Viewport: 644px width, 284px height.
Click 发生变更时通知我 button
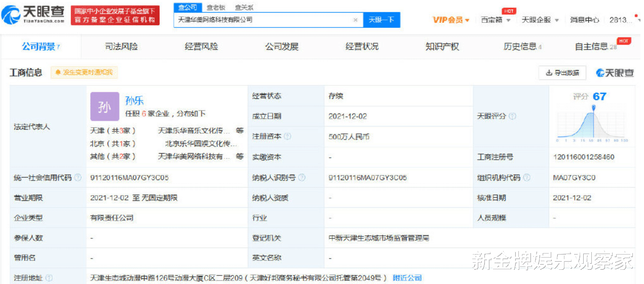coord(84,73)
